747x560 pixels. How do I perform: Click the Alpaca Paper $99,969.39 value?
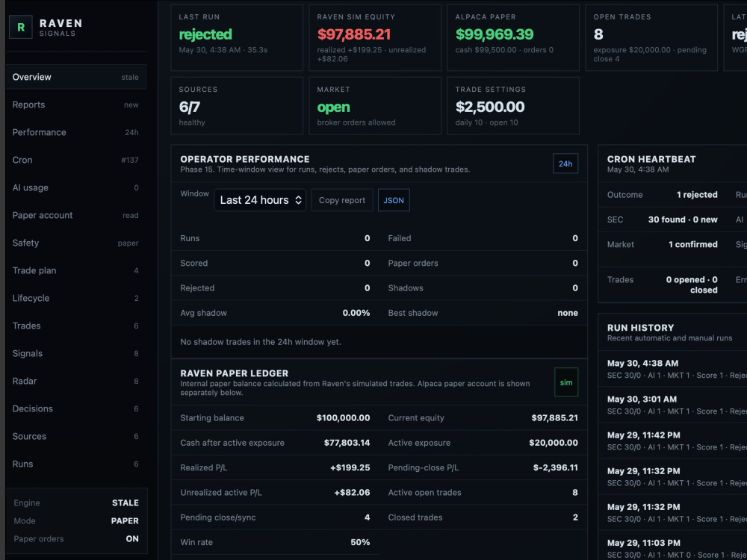(x=495, y=34)
